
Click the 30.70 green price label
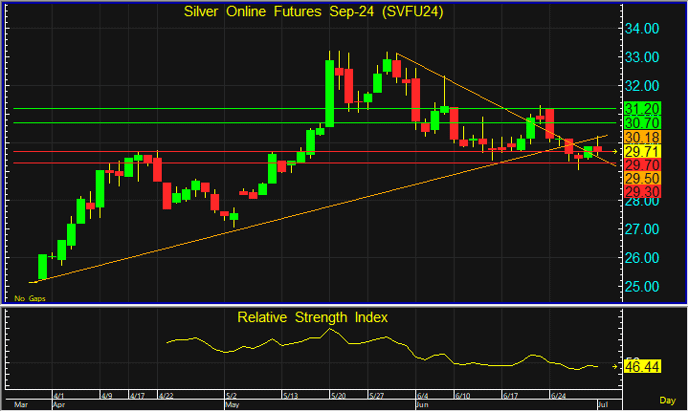click(x=641, y=122)
